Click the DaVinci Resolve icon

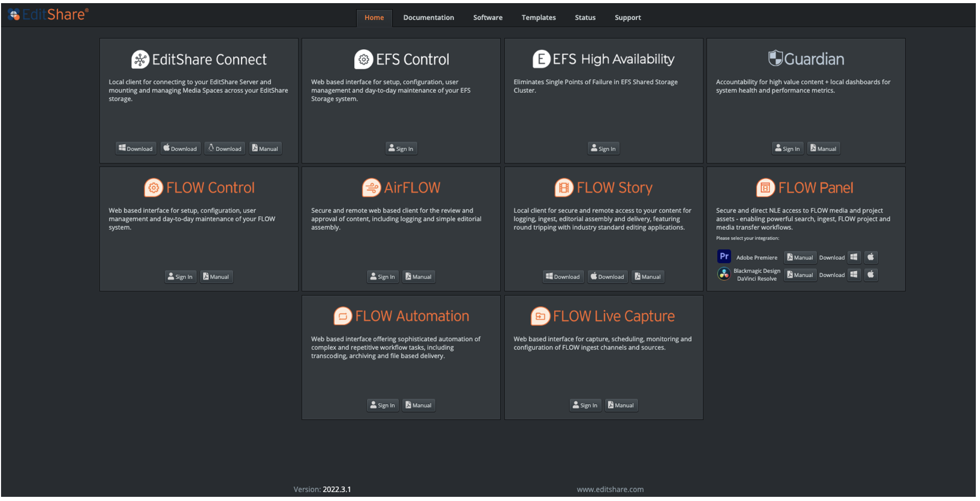[x=724, y=274]
